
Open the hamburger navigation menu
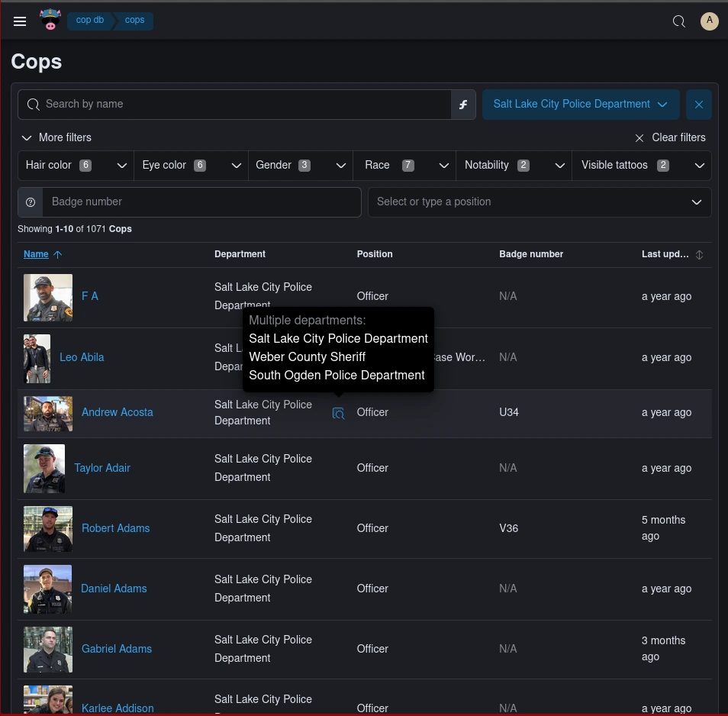[20, 21]
